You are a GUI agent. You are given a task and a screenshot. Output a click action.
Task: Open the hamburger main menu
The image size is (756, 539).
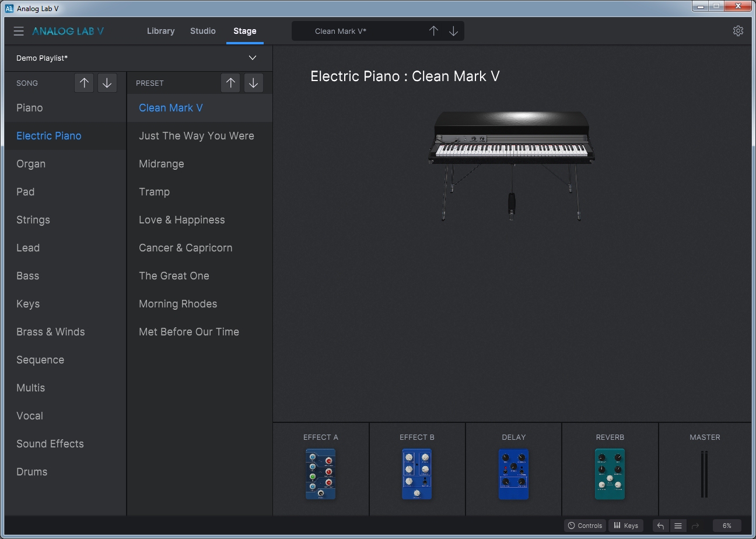pos(19,32)
